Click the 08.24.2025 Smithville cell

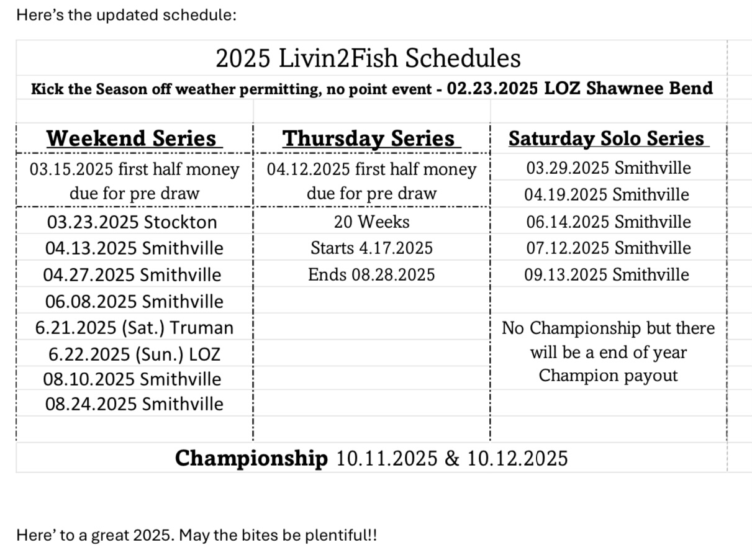[x=134, y=404]
